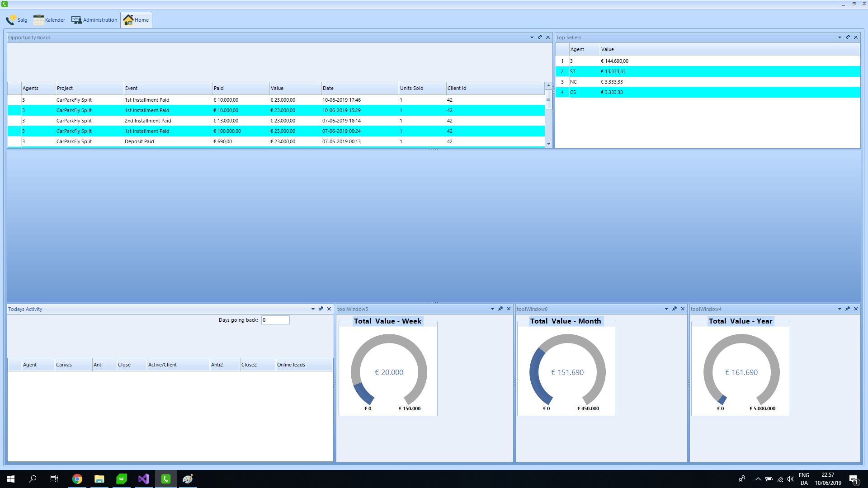Open Chrome from the taskbar
The image size is (868, 488).
[x=77, y=479]
